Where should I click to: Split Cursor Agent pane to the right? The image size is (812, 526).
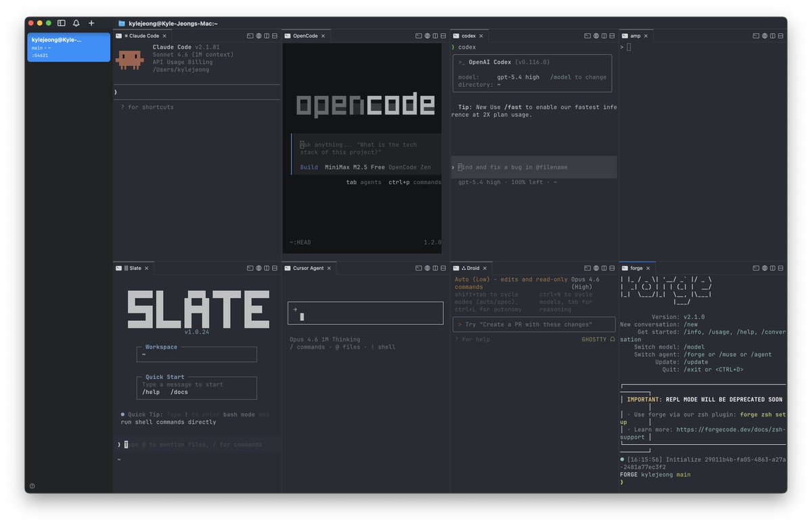[x=435, y=268]
